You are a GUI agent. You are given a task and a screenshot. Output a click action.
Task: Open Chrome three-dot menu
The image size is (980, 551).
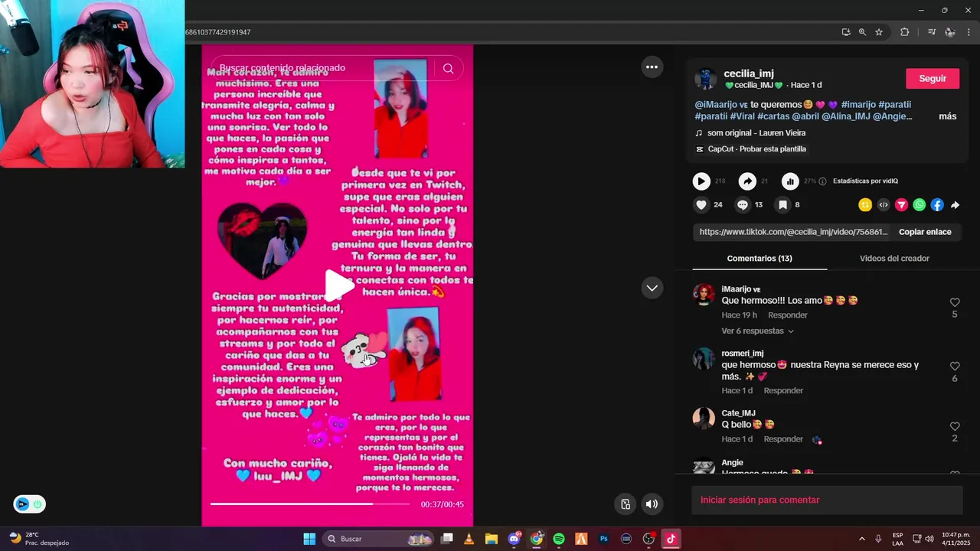point(969,32)
